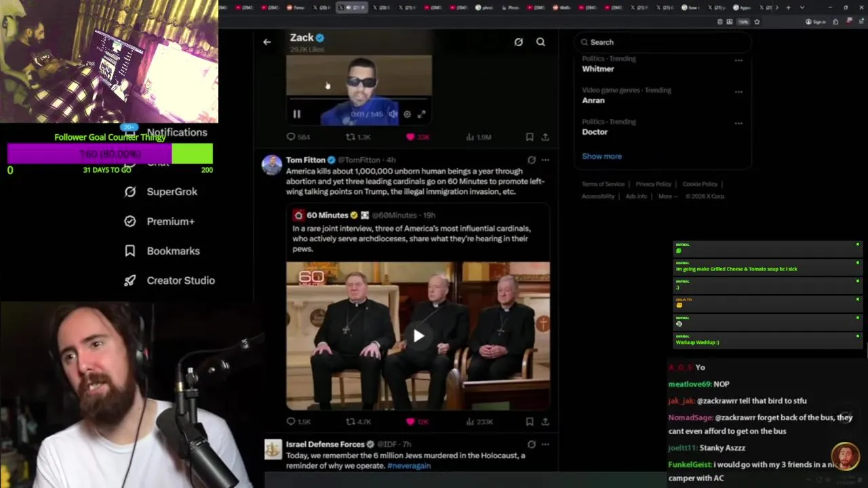868x488 pixels.
Task: Open Grok icon on Israel Defense Forces post
Action: coord(532,445)
